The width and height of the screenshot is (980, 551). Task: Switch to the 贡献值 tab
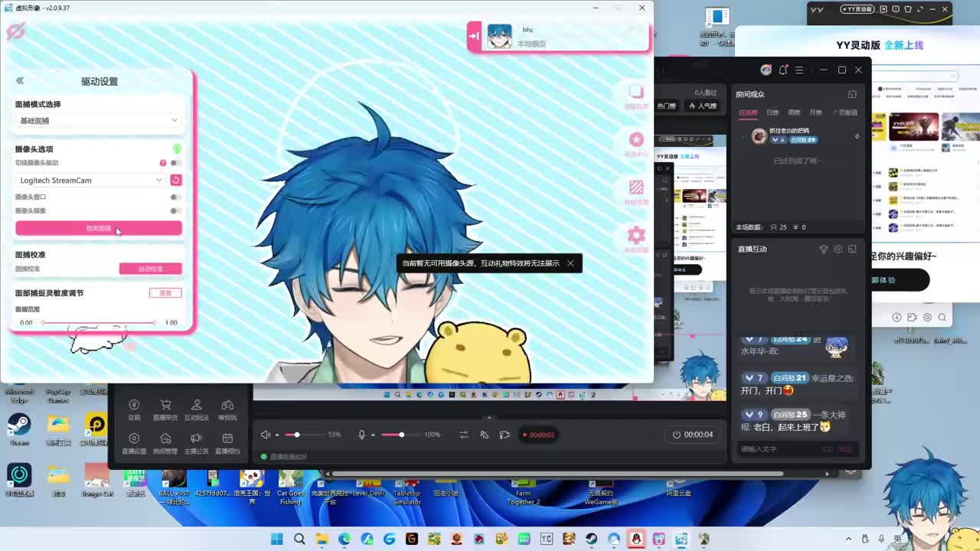[845, 112]
